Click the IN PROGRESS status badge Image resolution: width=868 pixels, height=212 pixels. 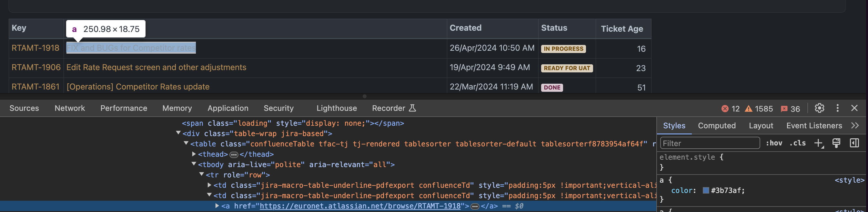coord(563,49)
